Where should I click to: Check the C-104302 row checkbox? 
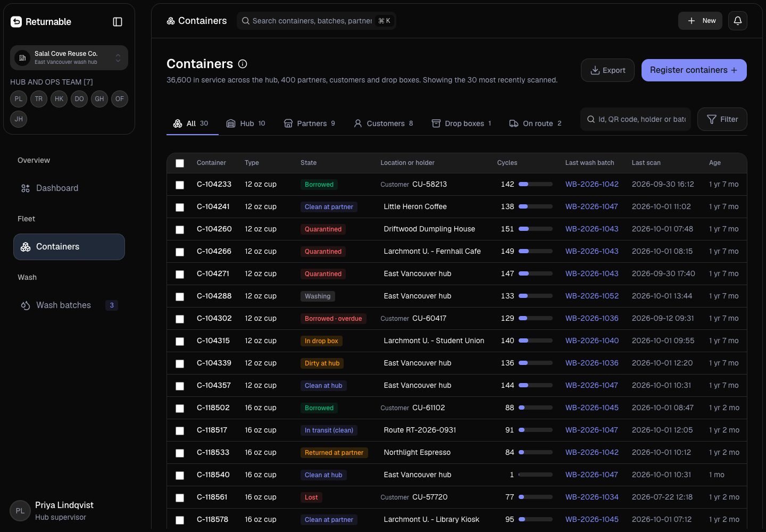click(x=180, y=319)
